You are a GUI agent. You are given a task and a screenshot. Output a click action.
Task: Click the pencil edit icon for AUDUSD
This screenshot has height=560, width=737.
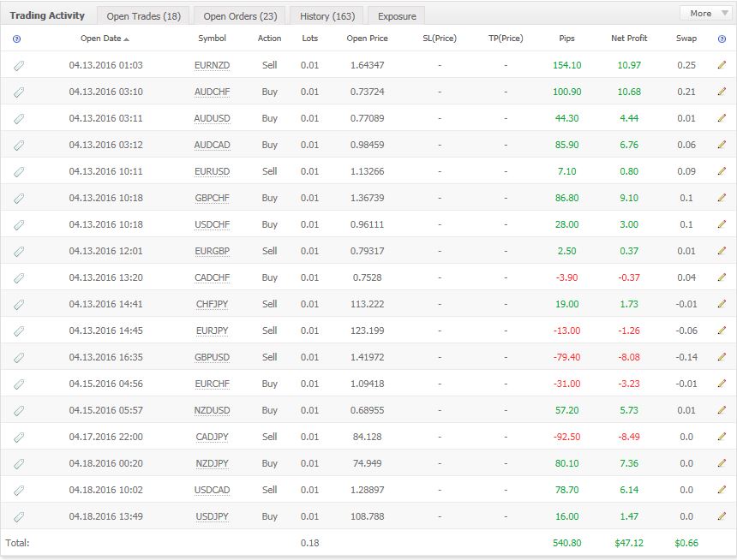(x=722, y=118)
